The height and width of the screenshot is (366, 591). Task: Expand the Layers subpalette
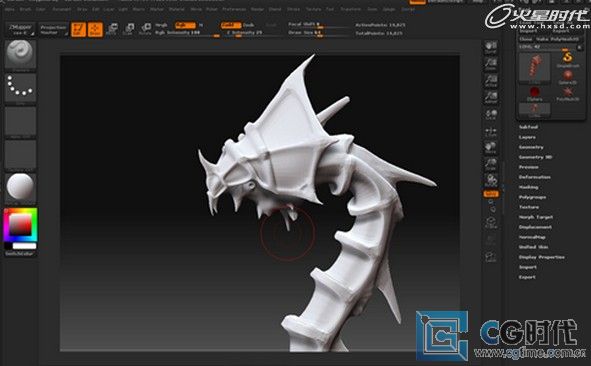(527, 137)
